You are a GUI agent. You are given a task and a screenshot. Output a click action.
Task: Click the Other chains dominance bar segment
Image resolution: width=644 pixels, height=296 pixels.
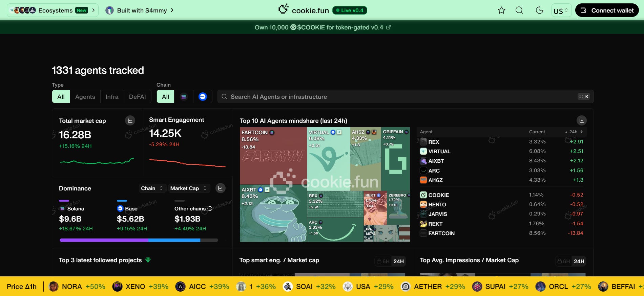click(209, 240)
